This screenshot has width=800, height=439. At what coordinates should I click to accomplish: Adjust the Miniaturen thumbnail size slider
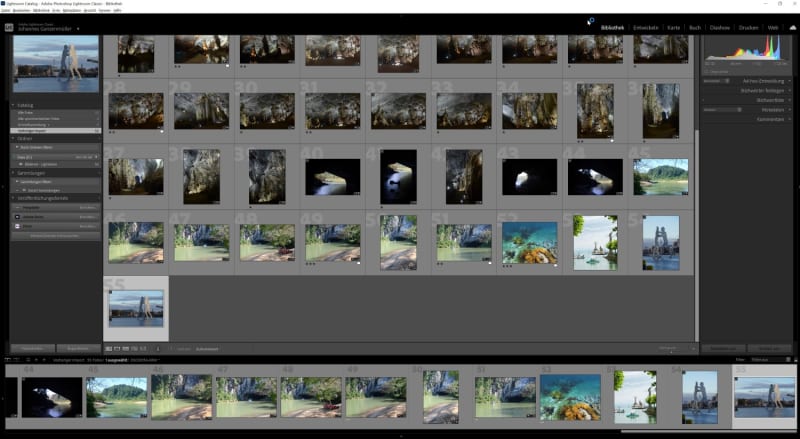click(x=671, y=352)
